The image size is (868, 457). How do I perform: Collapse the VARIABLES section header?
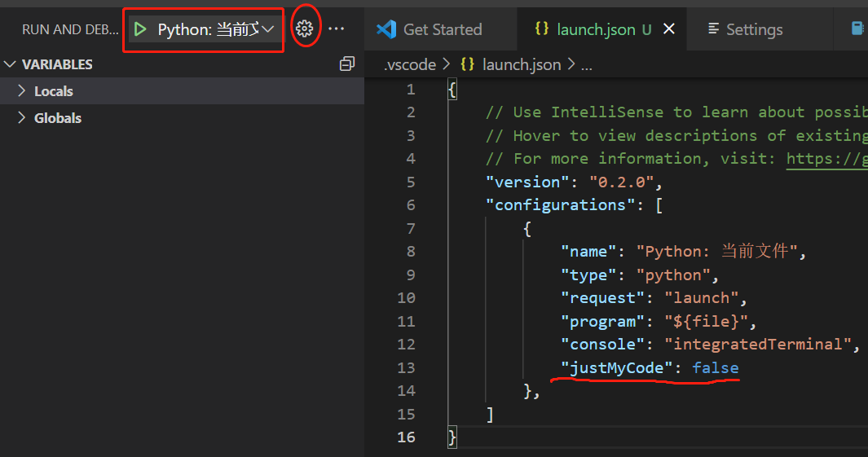click(x=57, y=64)
